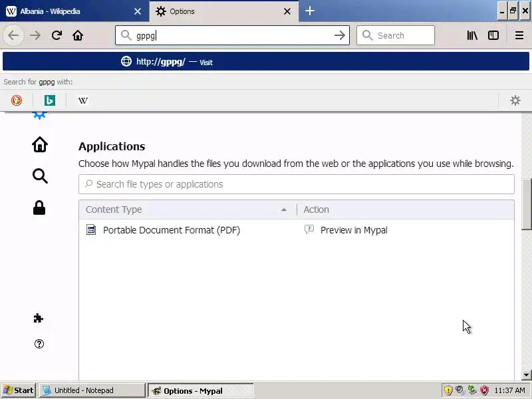
Task: Click the toolbar Search field
Action: (x=396, y=35)
